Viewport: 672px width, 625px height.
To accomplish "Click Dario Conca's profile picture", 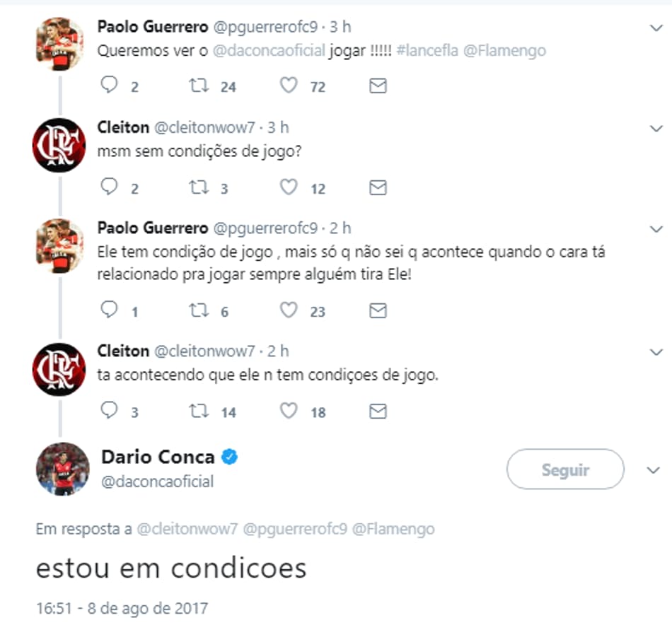I will pyautogui.click(x=62, y=469).
